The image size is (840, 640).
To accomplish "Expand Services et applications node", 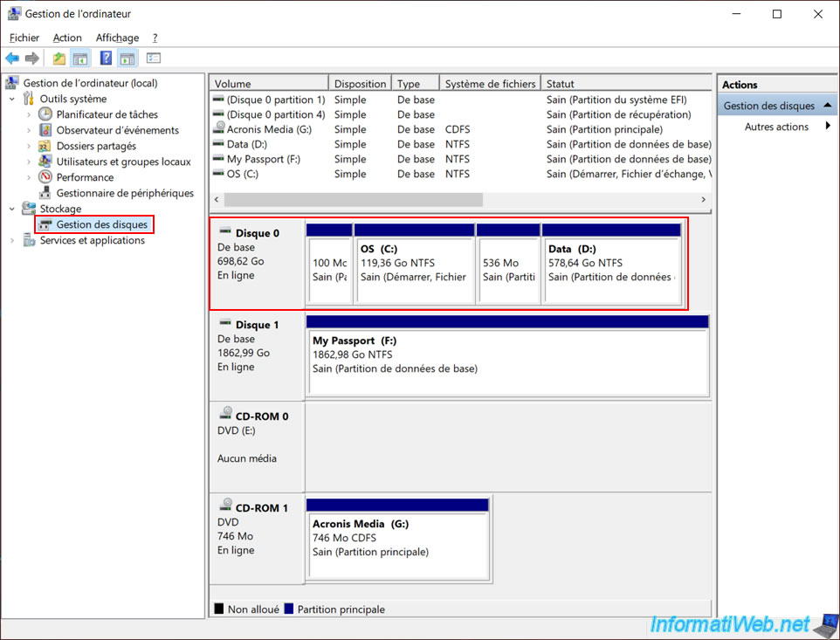I will (x=12, y=240).
